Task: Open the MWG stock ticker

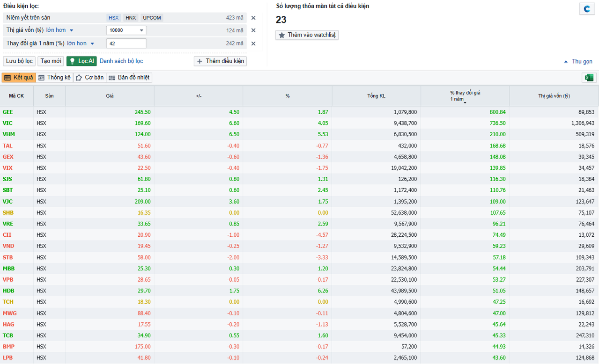Action: [x=9, y=313]
